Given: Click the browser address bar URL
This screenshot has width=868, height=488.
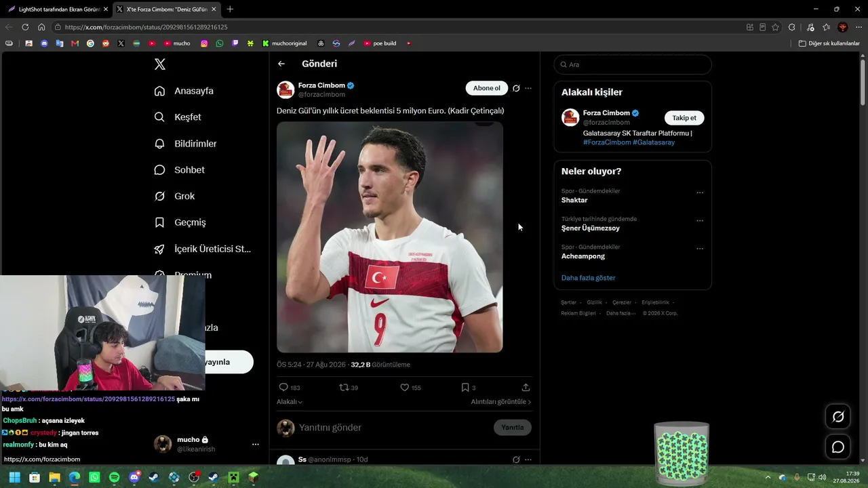Looking at the screenshot, I should click(x=146, y=27).
